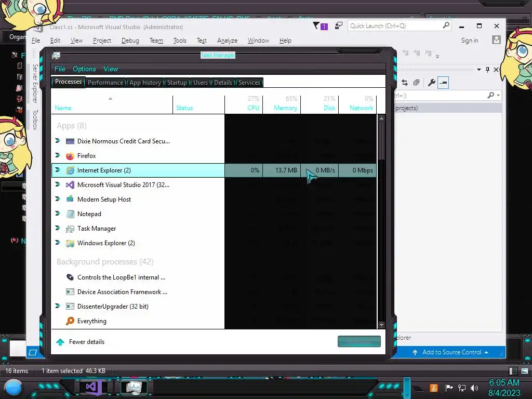Open Properties wrench icon in Solution Explorer
The image size is (532, 399).
pos(431,83)
